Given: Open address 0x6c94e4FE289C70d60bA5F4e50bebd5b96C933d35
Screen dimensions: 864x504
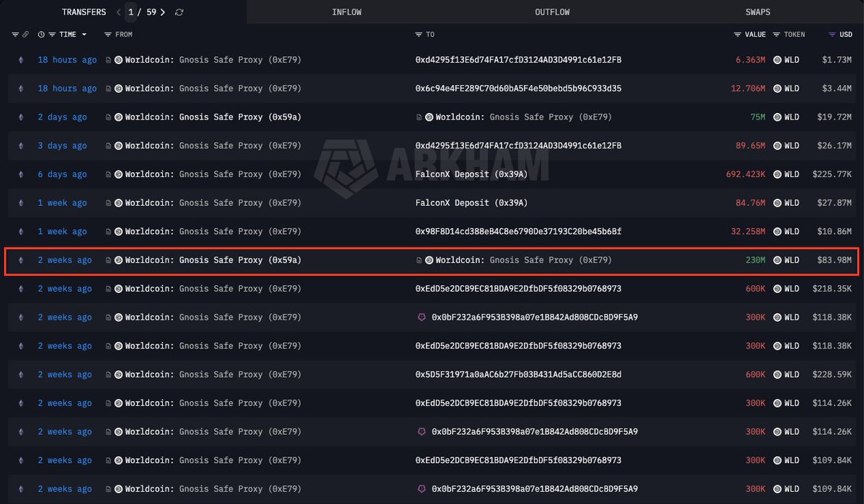Looking at the screenshot, I should pos(519,88).
